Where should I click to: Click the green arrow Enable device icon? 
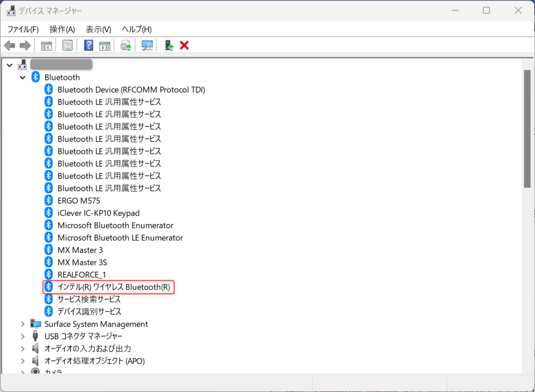click(169, 45)
